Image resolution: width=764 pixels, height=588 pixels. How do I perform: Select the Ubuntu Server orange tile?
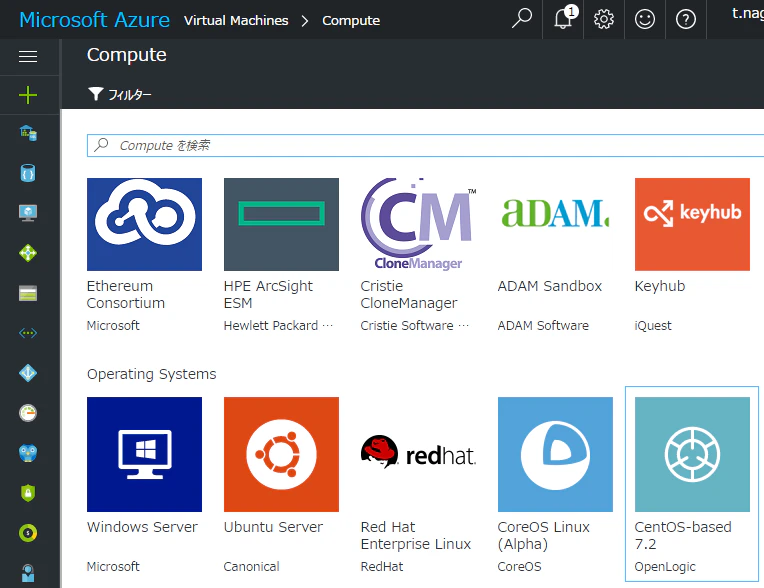[x=281, y=454]
